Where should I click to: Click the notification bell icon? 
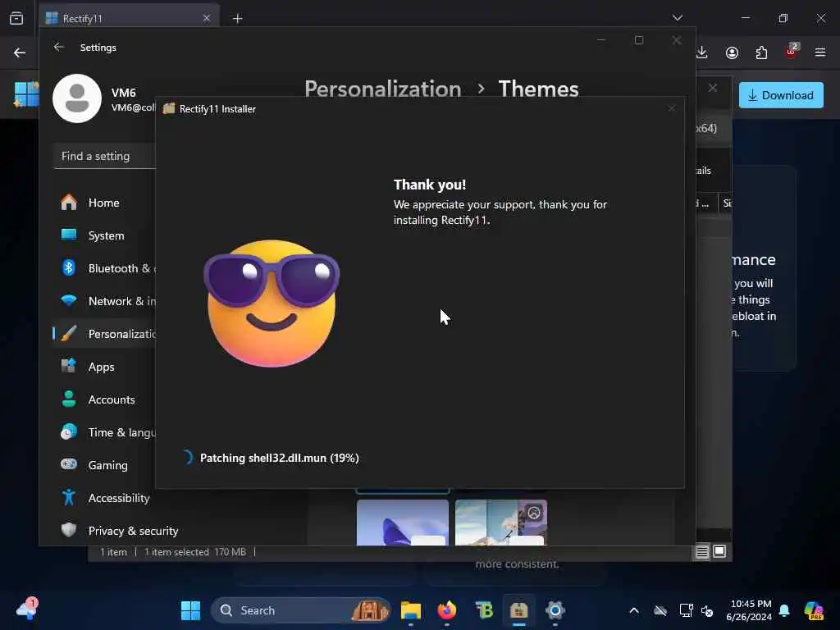coord(784,610)
